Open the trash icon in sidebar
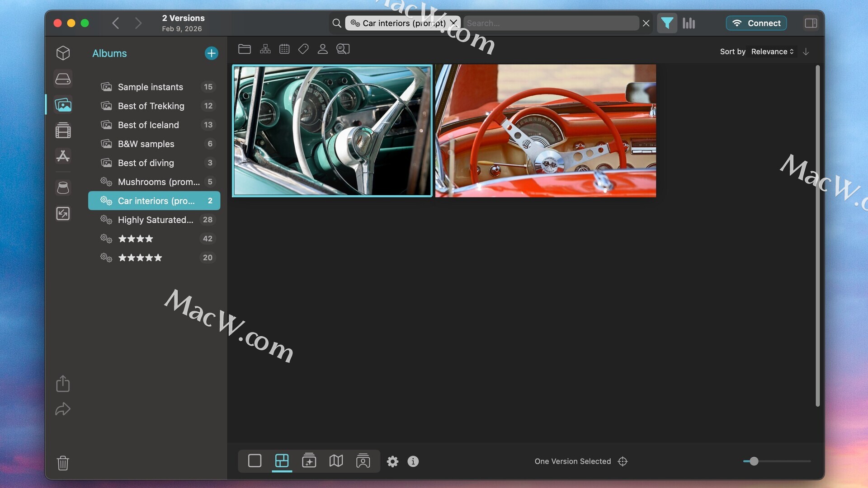The height and width of the screenshot is (488, 868). point(63,463)
